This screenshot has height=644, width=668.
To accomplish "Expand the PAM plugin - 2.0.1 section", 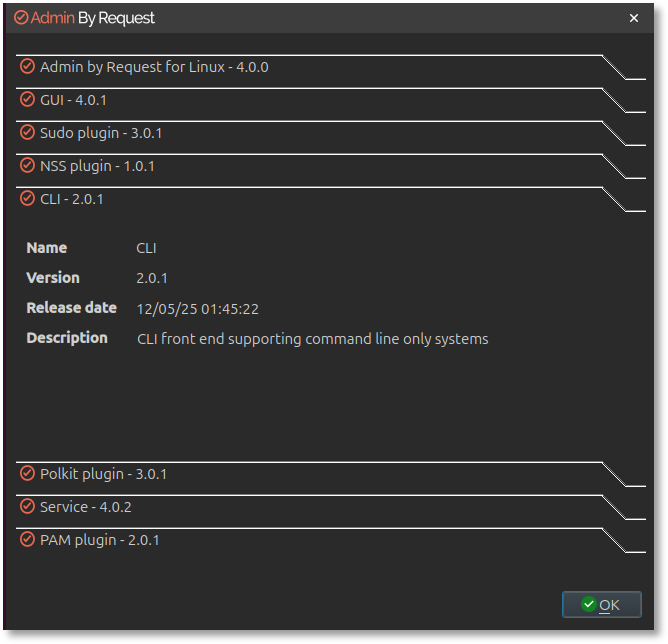I will pos(100,540).
